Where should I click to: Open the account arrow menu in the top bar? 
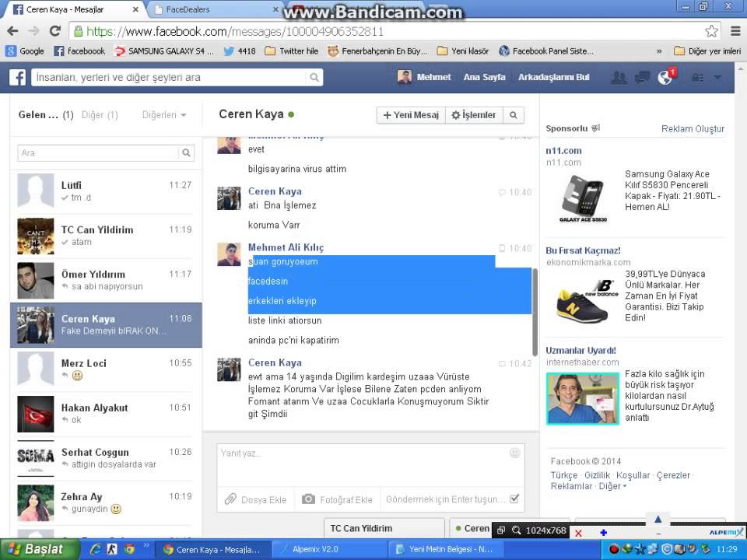717,78
